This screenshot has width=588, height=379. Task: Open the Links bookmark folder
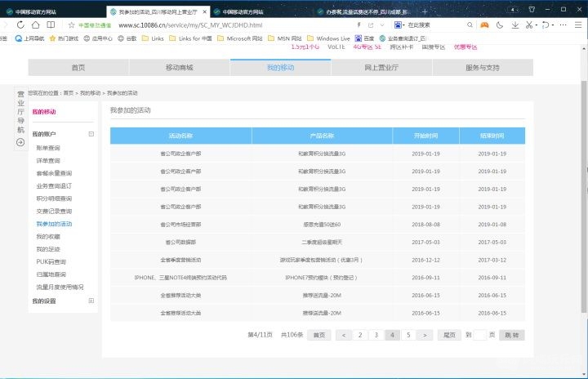(x=153, y=38)
